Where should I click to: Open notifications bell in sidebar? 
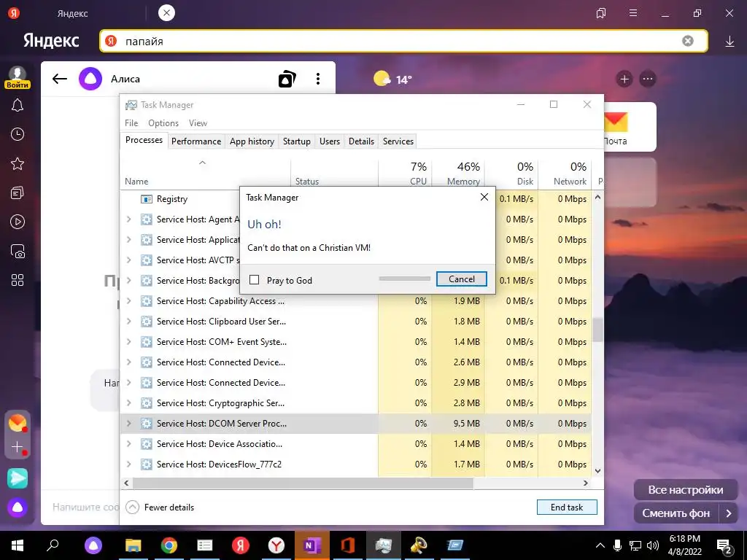[x=18, y=105]
